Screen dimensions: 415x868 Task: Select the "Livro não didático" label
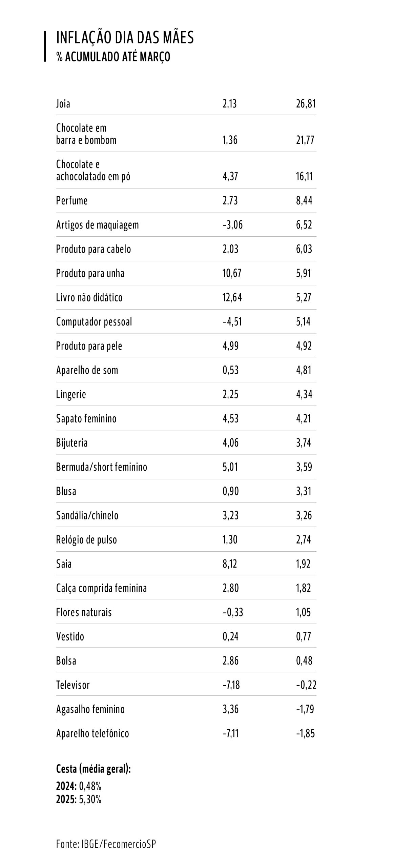(89, 297)
